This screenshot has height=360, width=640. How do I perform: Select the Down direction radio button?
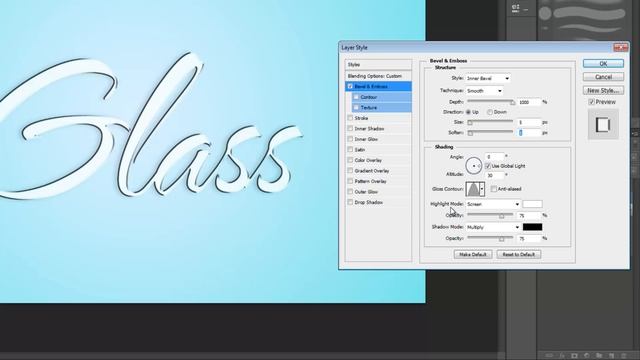click(x=490, y=112)
